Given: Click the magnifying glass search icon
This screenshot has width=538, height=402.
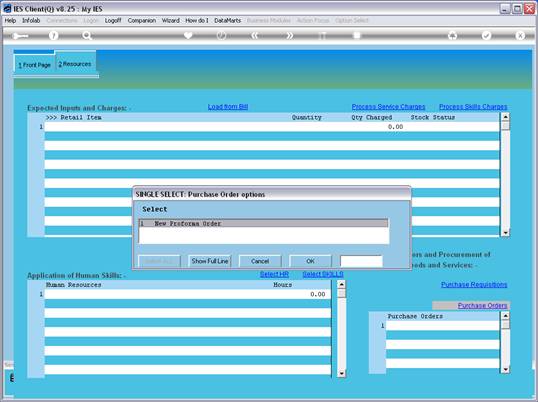Looking at the screenshot, I should 87,35.
